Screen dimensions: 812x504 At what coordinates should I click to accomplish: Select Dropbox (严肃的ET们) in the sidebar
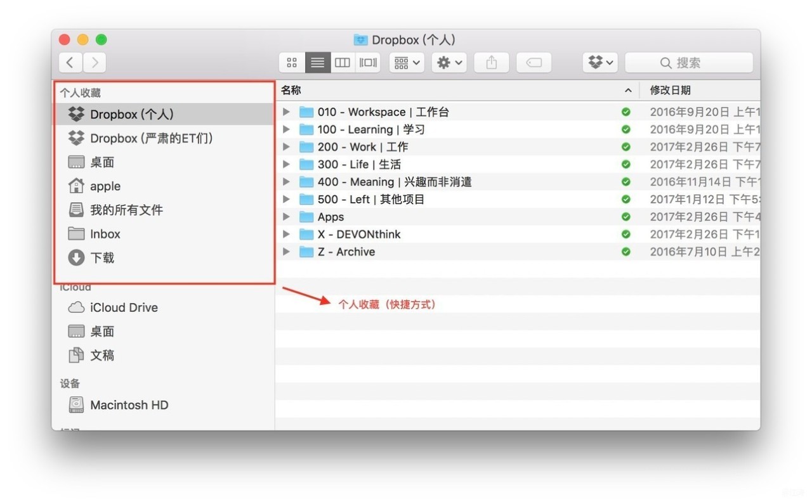164,138
